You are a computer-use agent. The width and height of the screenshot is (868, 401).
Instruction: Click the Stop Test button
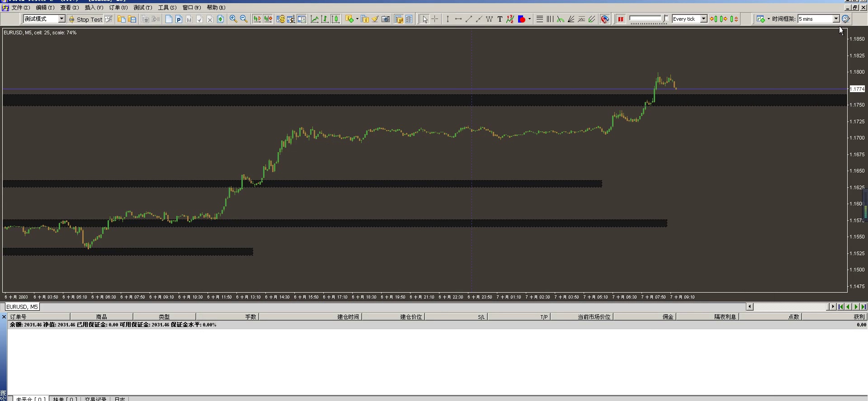point(85,19)
